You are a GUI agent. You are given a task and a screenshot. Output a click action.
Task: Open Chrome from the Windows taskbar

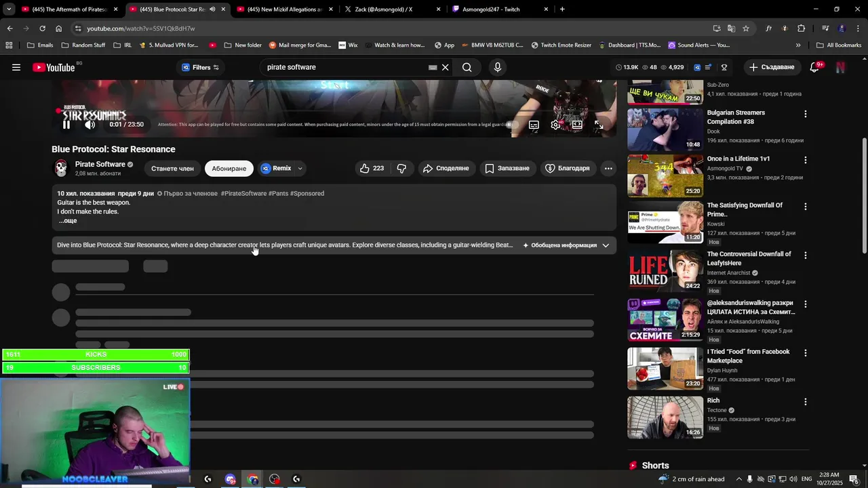253,479
